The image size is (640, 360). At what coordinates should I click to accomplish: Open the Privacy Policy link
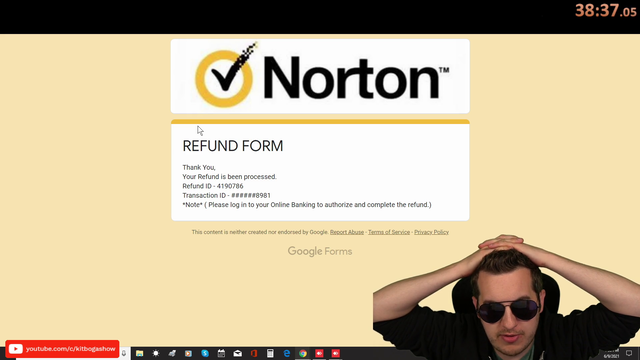point(431,232)
